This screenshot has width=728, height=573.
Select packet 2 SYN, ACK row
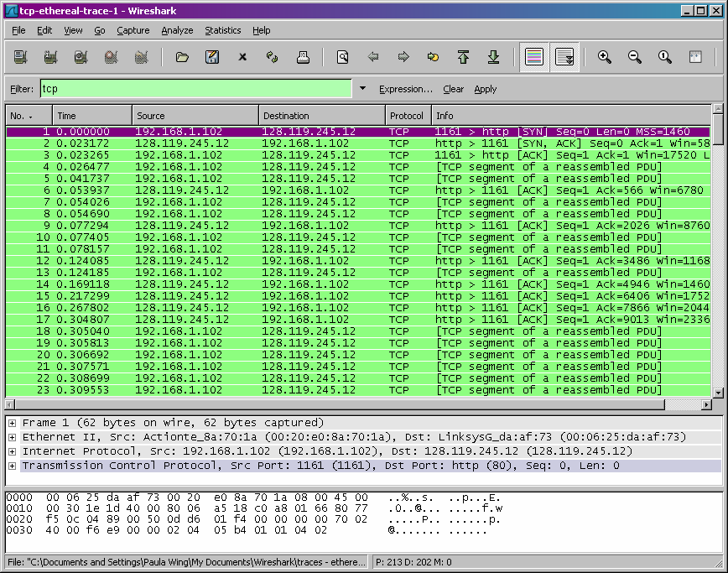[358, 143]
